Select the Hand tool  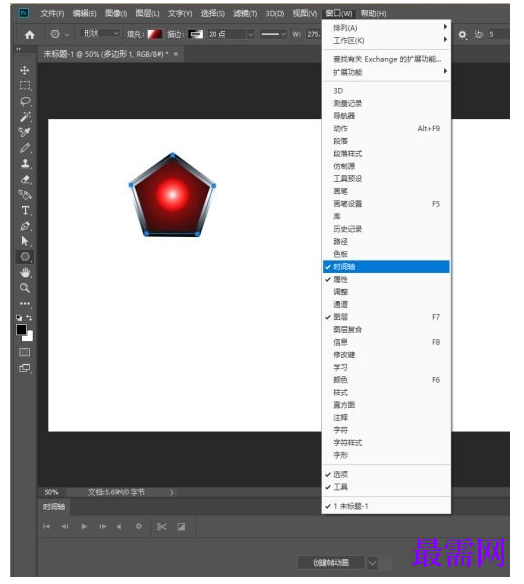point(25,272)
